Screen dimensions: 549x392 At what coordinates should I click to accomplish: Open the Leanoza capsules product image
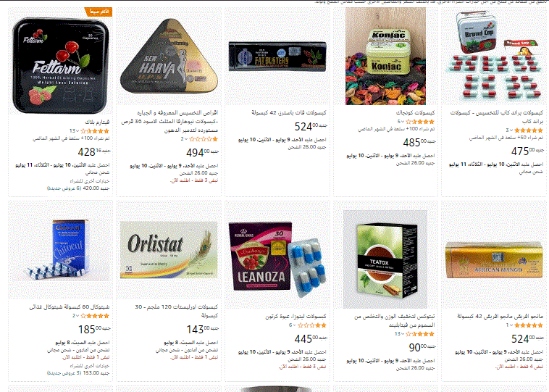pos(277,259)
